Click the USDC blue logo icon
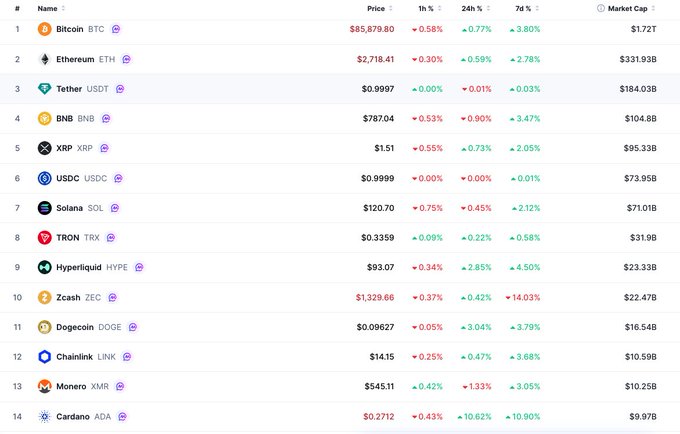Viewport: 680px width, 434px height. (44, 178)
